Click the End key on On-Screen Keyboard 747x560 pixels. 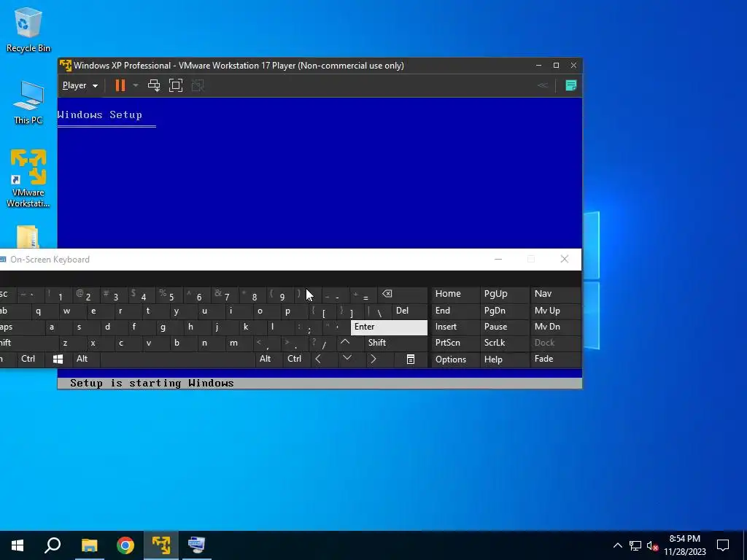pos(455,311)
